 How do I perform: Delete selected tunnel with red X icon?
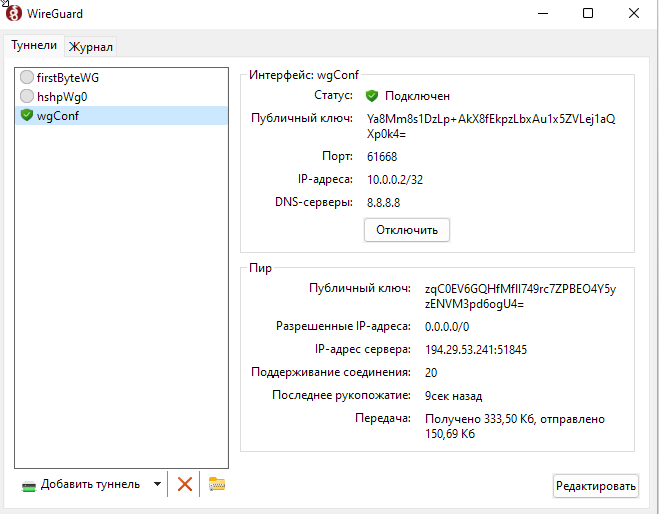[x=185, y=484]
